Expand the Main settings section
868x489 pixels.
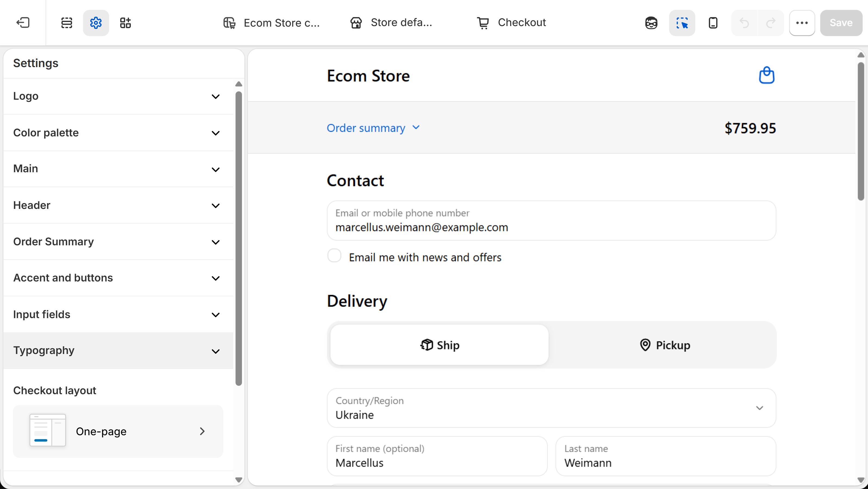(118, 169)
